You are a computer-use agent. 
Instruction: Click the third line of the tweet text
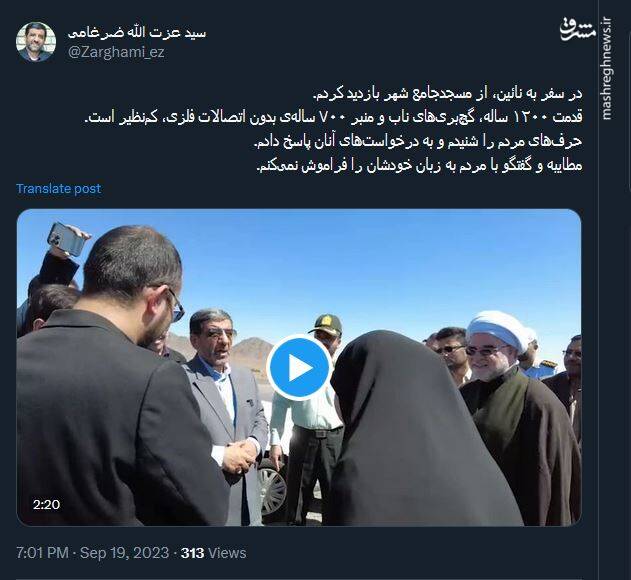pos(418,142)
